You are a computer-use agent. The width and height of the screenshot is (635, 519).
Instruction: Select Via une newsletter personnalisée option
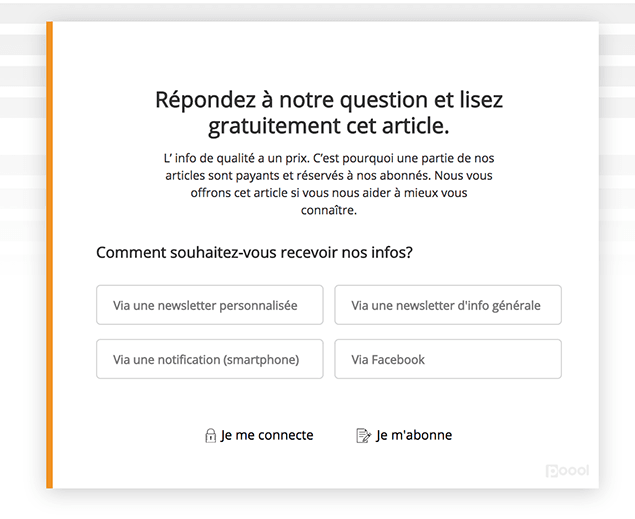[210, 305]
